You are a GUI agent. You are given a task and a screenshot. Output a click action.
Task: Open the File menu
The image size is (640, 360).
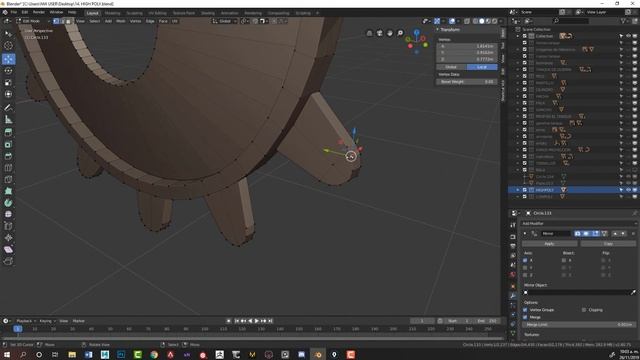click(x=13, y=12)
